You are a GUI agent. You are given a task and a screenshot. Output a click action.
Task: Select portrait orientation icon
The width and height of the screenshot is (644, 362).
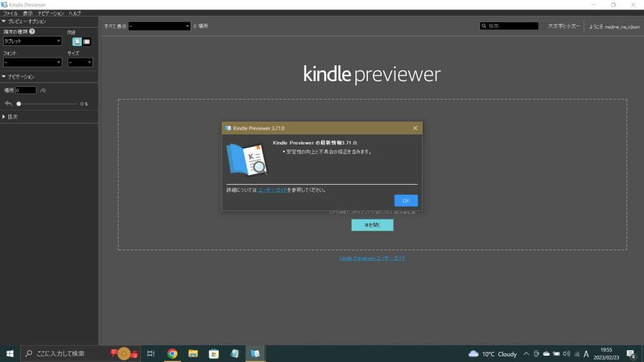coord(77,41)
